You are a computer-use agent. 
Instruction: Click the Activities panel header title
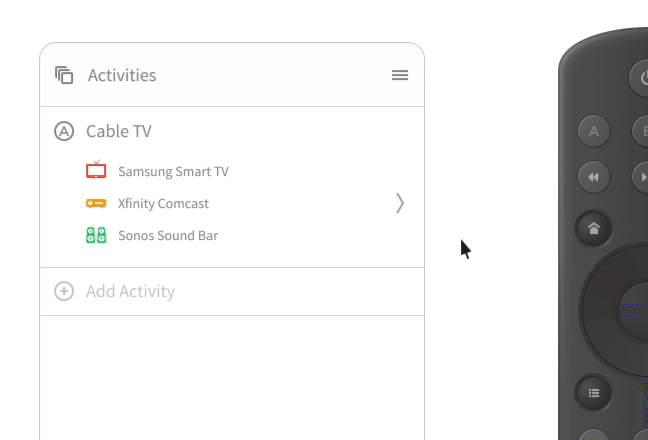(122, 75)
